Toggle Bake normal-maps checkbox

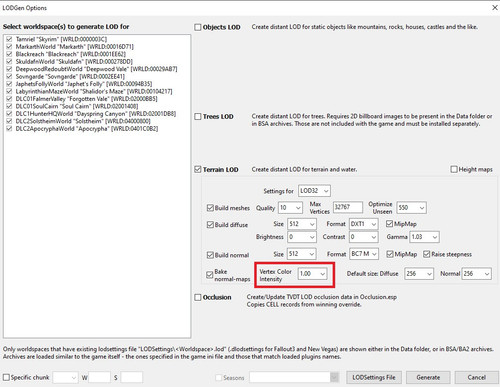coord(209,275)
